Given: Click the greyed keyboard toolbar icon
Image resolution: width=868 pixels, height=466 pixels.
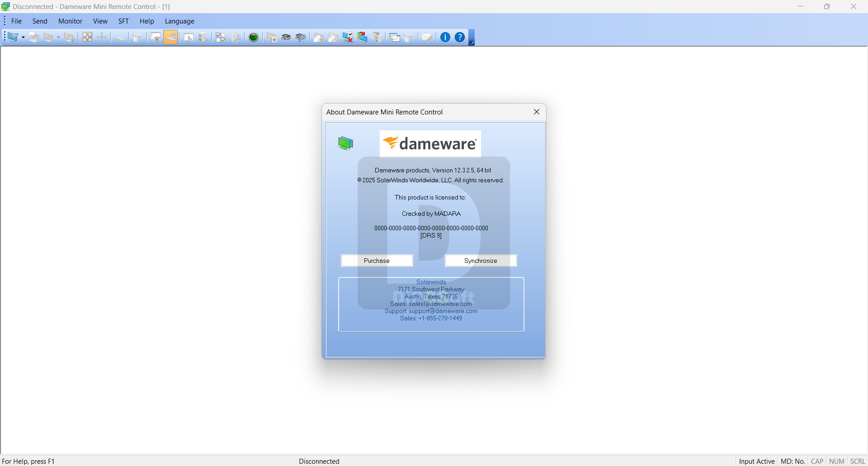Looking at the screenshot, I should tap(120, 38).
